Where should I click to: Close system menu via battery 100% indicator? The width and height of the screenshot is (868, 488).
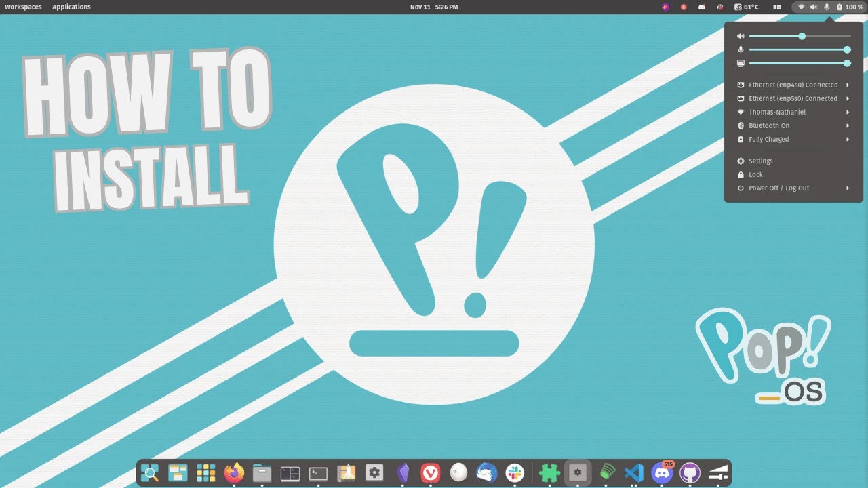(850, 7)
